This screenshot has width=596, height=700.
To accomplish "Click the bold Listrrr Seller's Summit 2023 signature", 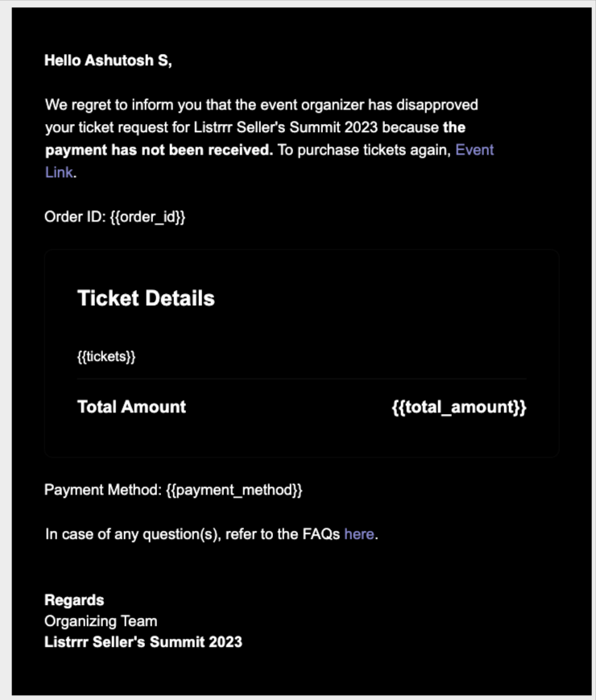I will coord(143,642).
